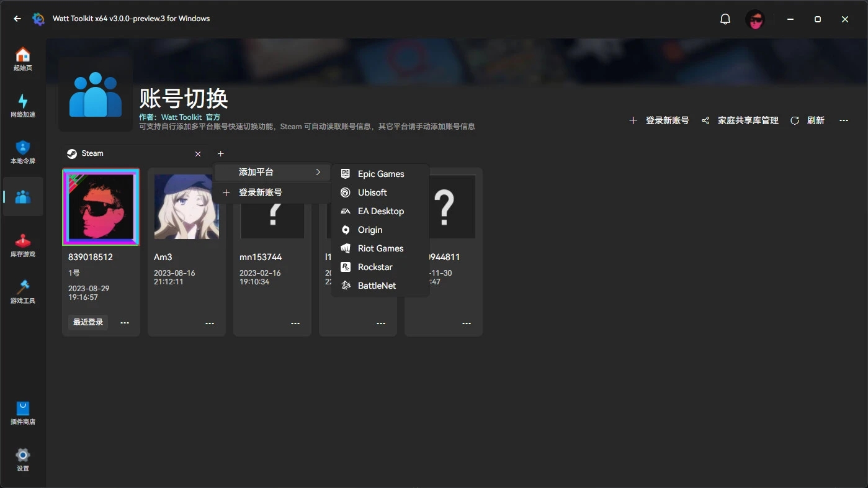Click the + to add a new platform tab
The width and height of the screenshot is (868, 488).
click(x=220, y=153)
